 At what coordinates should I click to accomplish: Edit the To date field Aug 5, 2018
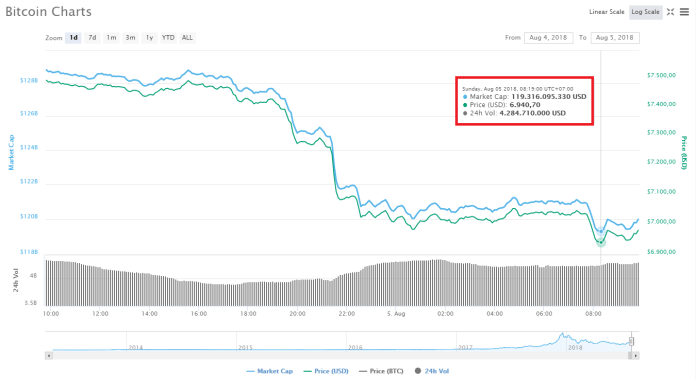coord(615,38)
